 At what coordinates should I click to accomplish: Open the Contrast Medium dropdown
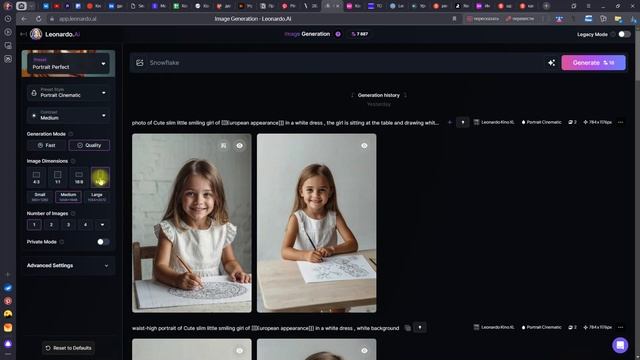pyautogui.click(x=69, y=115)
